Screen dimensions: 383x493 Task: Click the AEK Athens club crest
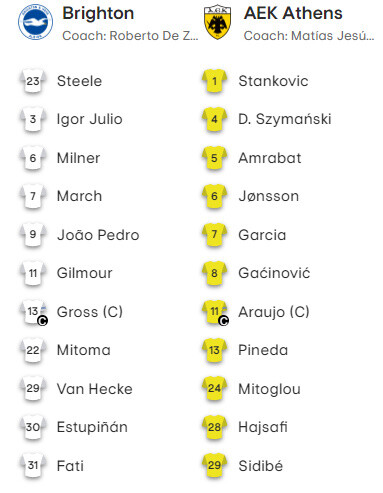pos(217,22)
